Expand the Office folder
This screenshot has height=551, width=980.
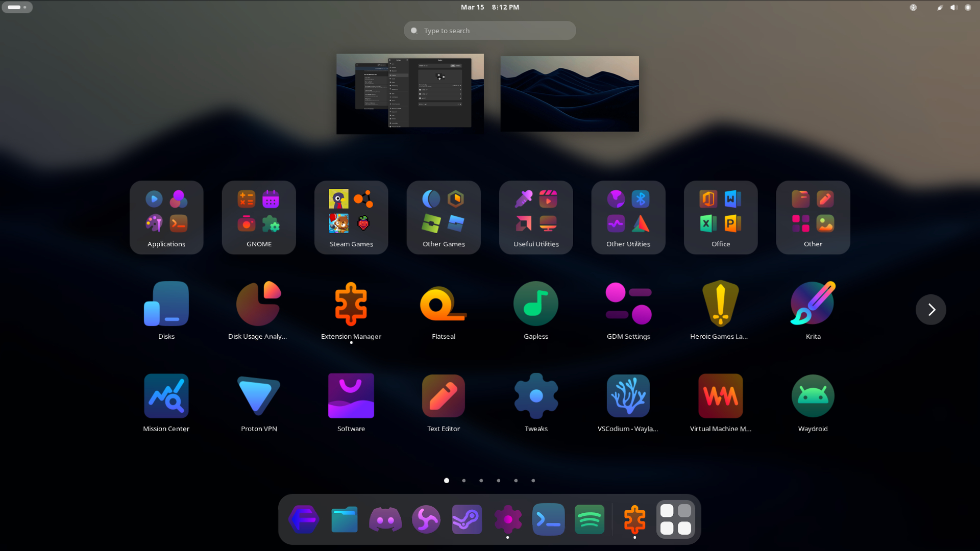[x=721, y=217]
